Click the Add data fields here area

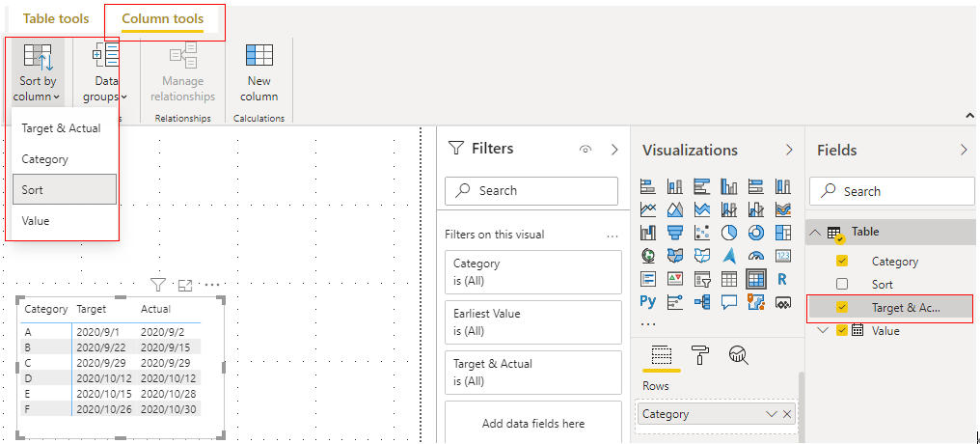(x=533, y=424)
